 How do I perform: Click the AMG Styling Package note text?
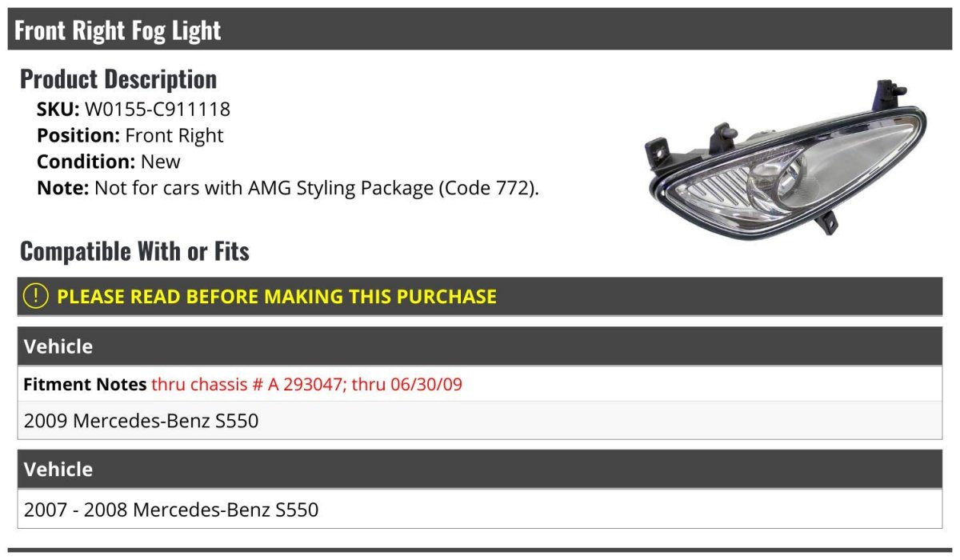pyautogui.click(x=317, y=189)
